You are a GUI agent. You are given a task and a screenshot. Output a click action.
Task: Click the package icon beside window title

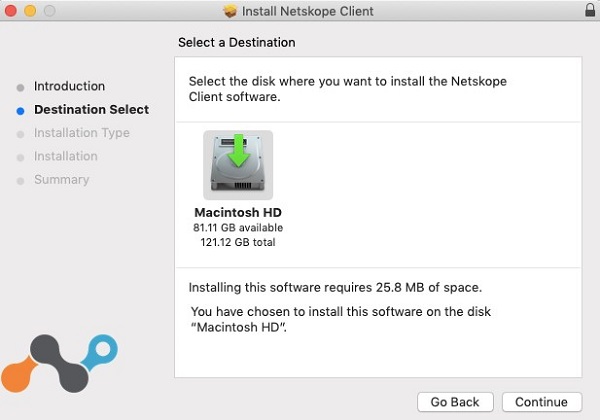point(230,11)
